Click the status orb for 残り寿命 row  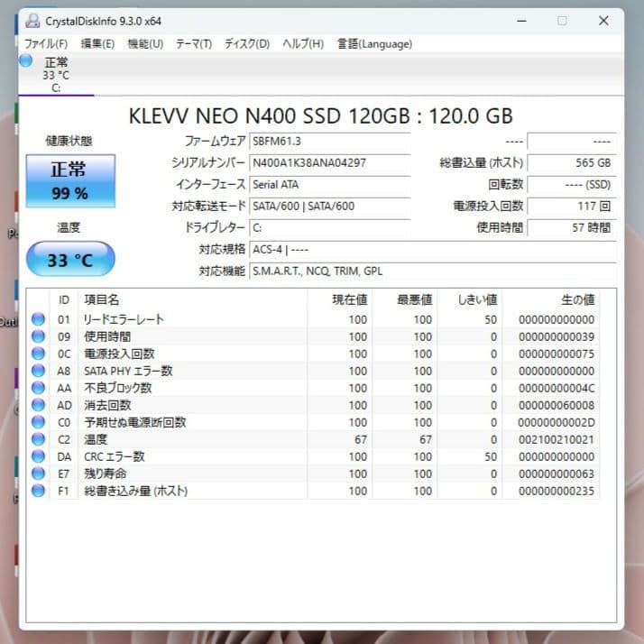pos(38,474)
